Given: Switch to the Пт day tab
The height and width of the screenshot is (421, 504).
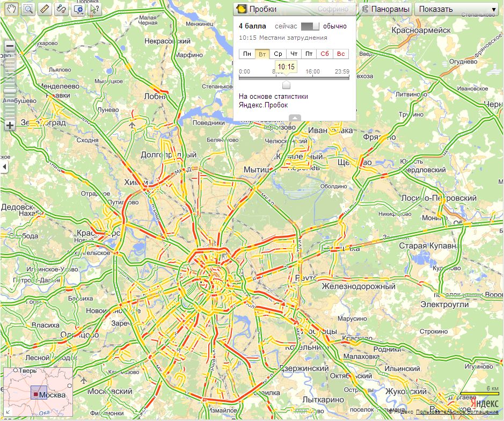Looking at the screenshot, I should 309,54.
